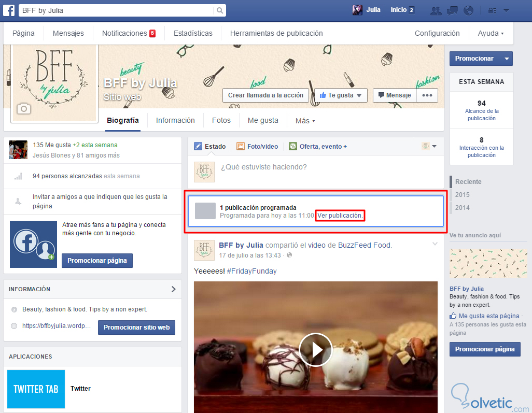
Task: Click the three-dots more options button
Action: (427, 95)
